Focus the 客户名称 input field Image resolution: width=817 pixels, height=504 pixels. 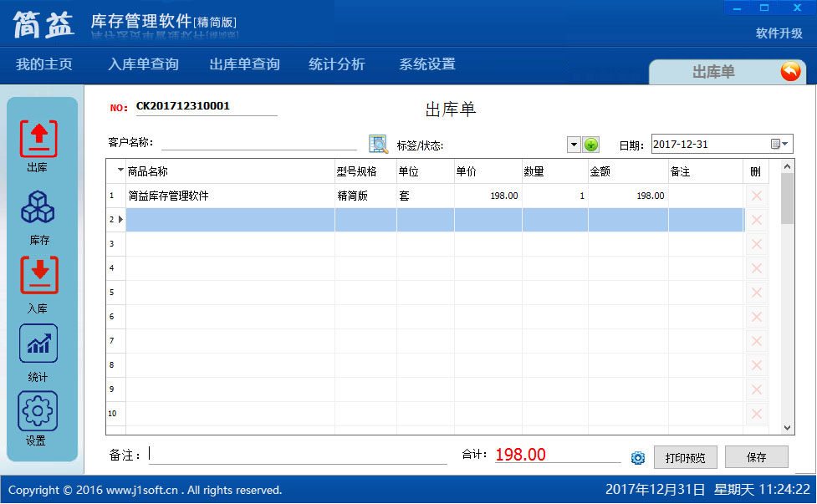tap(258, 143)
